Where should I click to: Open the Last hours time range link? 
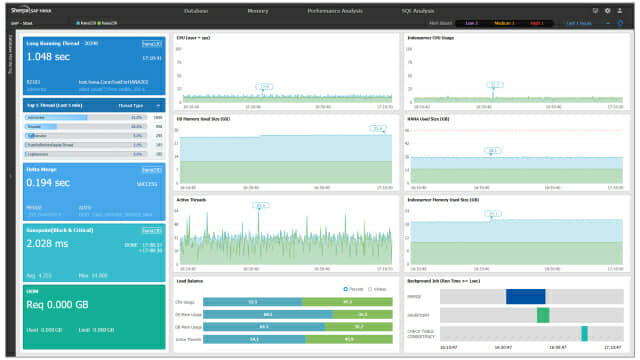coord(579,23)
